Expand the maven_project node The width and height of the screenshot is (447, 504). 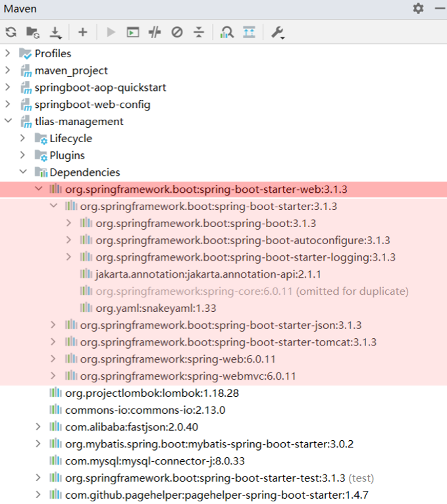coord(8,70)
